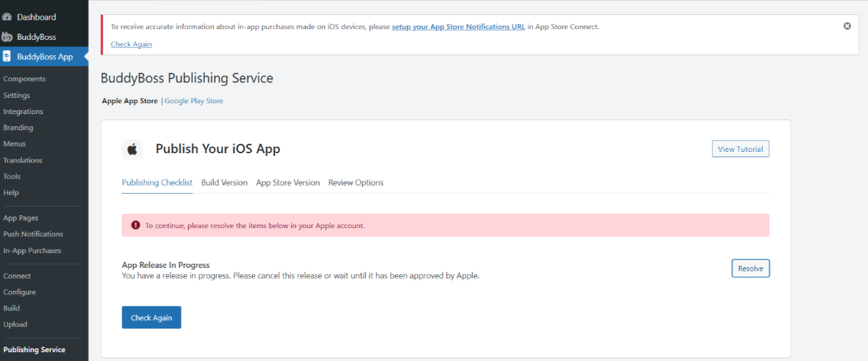The image size is (868, 361).
Task: Open In-App Purchases in sidebar
Action: tap(32, 250)
